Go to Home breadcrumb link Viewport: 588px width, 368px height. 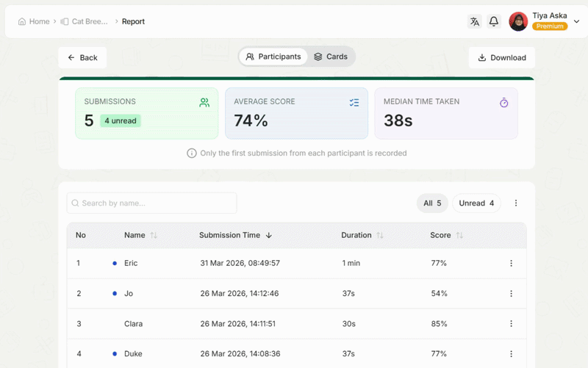[34, 22]
